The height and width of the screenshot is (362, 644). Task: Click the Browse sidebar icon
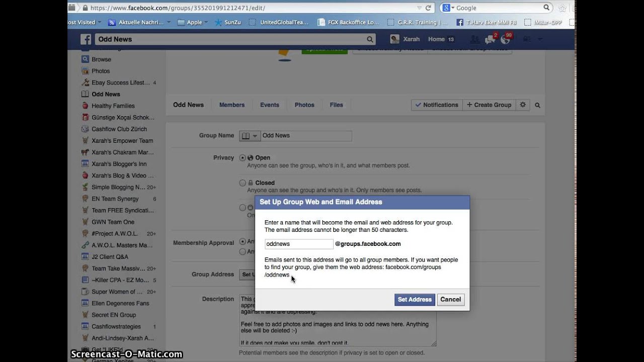(x=85, y=59)
